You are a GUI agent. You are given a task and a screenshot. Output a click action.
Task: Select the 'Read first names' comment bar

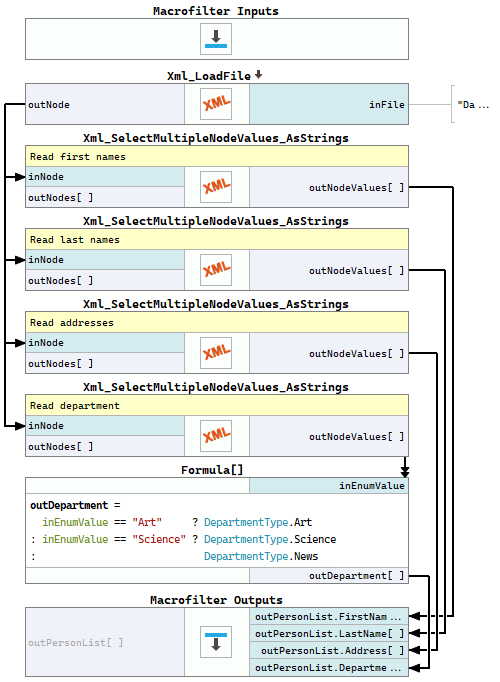coord(217,157)
